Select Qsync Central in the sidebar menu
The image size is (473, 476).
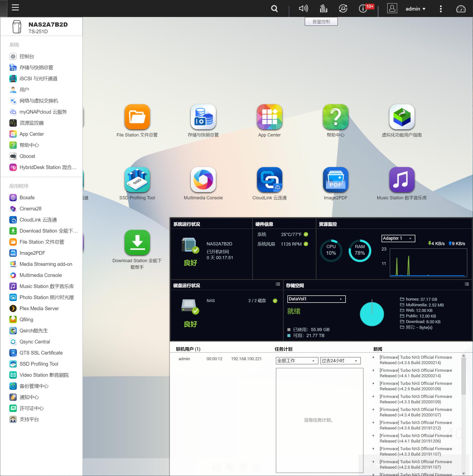click(35, 342)
